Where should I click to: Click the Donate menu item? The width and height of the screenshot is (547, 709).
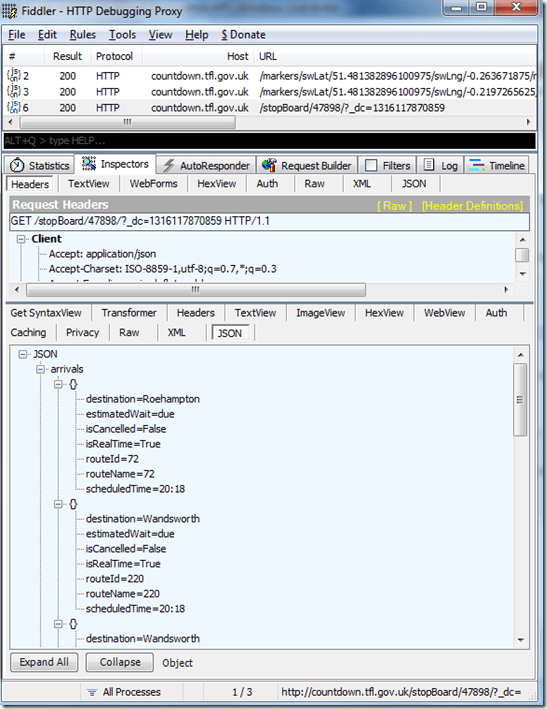243,35
